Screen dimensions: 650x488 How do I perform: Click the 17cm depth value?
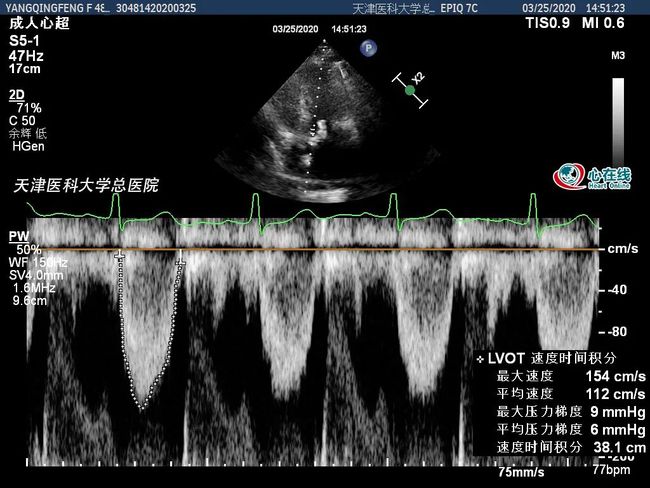tap(25, 68)
